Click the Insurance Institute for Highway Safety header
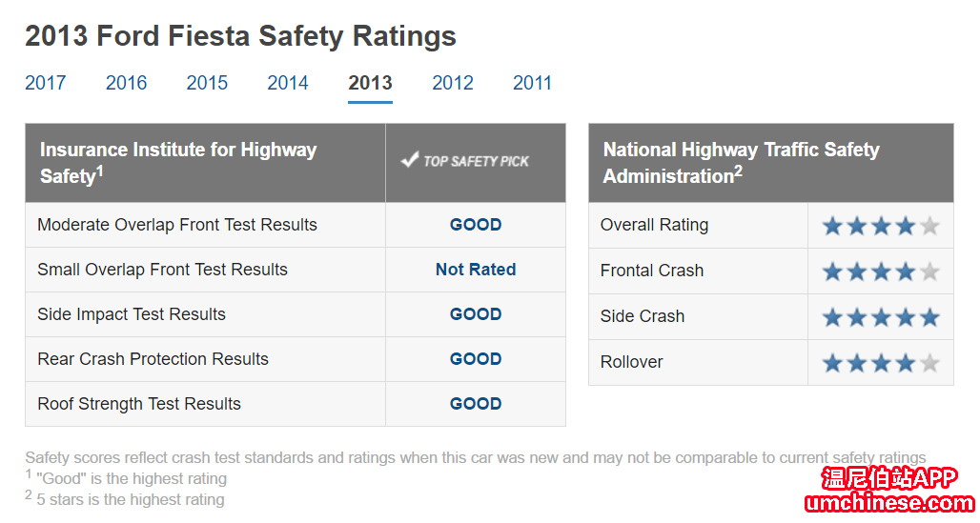 click(178, 162)
